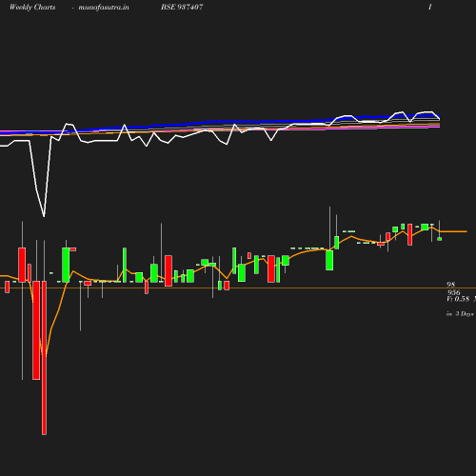Click the 'Weekly Charts' title text
Viewport: 476px width, 476px height.
[x=32, y=7]
